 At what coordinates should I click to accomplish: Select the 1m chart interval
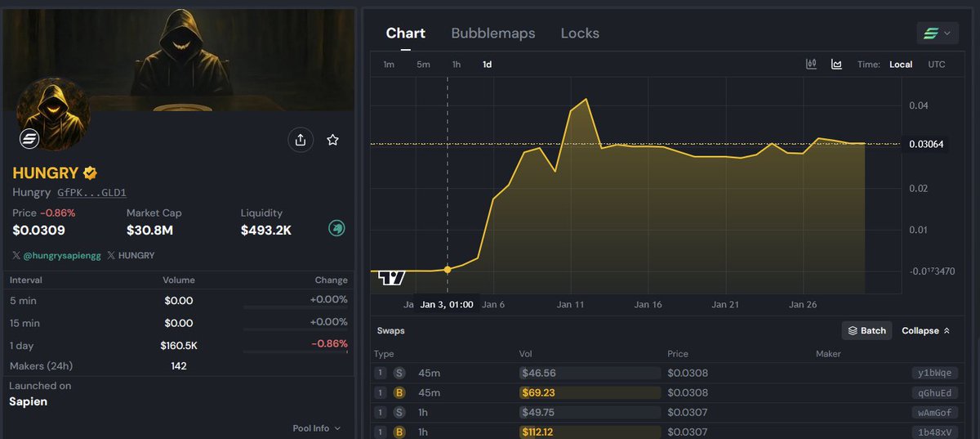pos(389,64)
